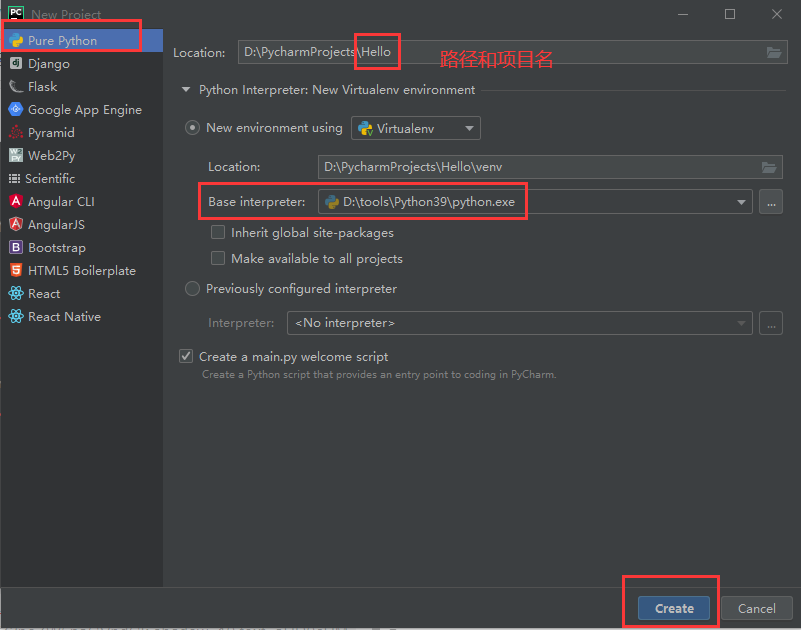Image resolution: width=801 pixels, height=630 pixels.
Task: Click the React Native atom icon
Action: [16, 316]
